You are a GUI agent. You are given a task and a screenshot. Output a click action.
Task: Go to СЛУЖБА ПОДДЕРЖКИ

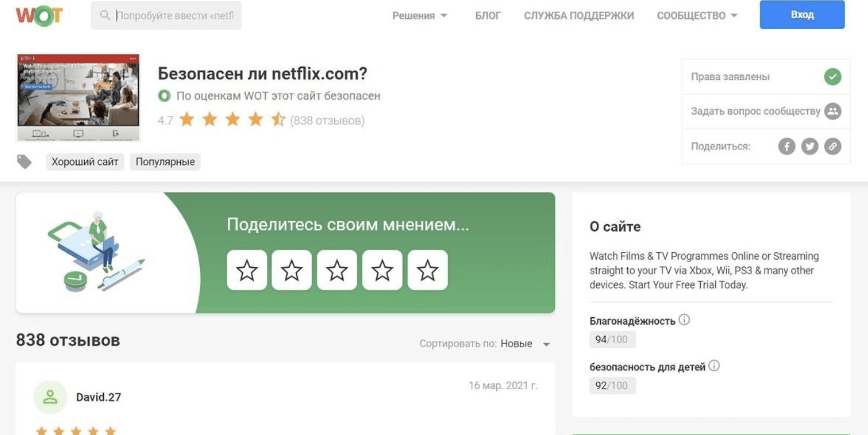coord(579,15)
